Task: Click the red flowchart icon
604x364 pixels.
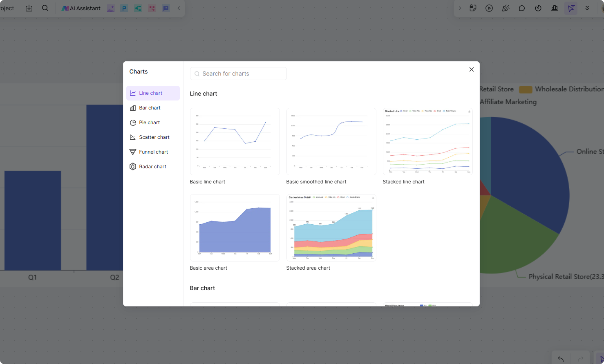Action: point(152,8)
